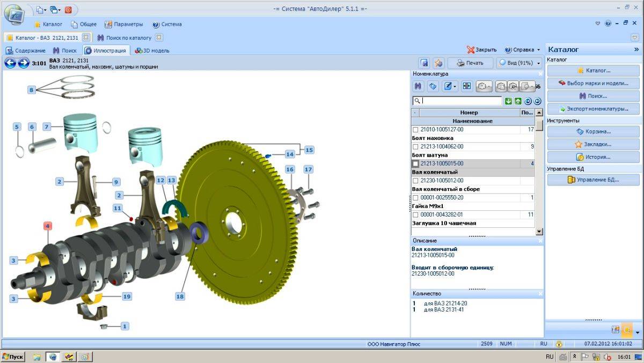The height and width of the screenshot is (363, 644).
Task: Close the Поиск по каталогу tab
Action: click(158, 38)
